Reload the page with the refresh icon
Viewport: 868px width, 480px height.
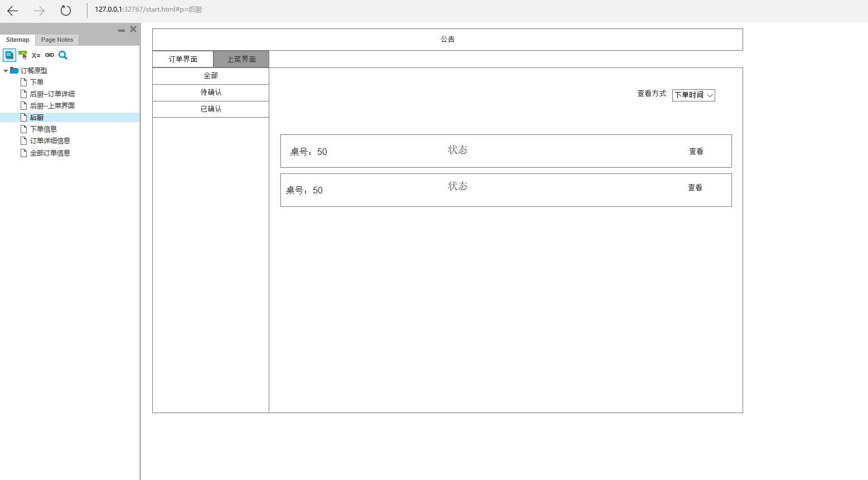(x=66, y=11)
